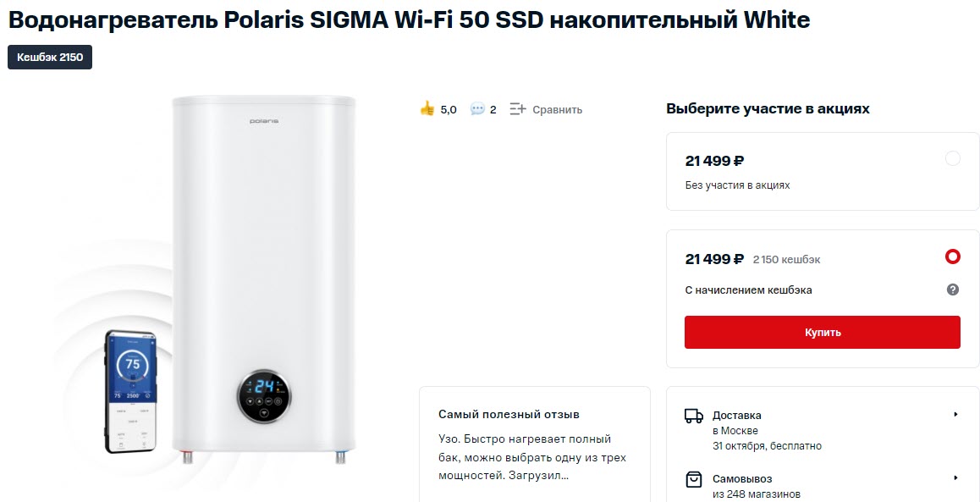Click the Купить button
This screenshot has height=502, width=980.
[x=822, y=332]
